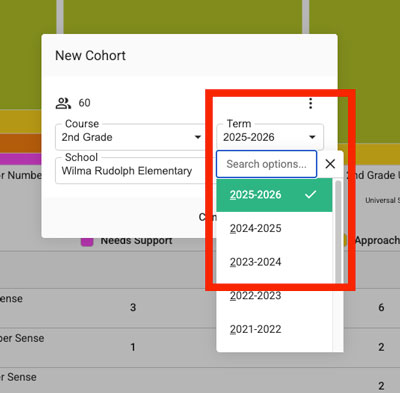This screenshot has height=393, width=400.
Task: Choose the 2021-2022 term option
Action: [274, 329]
